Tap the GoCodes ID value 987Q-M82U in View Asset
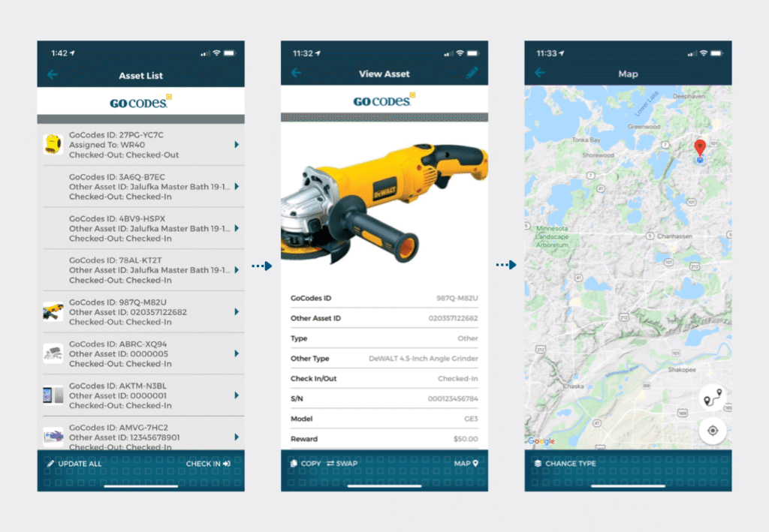The height and width of the screenshot is (532, 769). [457, 298]
